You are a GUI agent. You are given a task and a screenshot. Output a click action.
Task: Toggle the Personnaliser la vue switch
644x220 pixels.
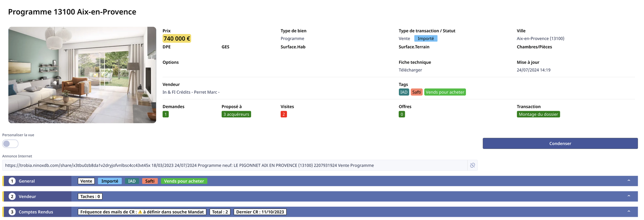click(x=10, y=144)
